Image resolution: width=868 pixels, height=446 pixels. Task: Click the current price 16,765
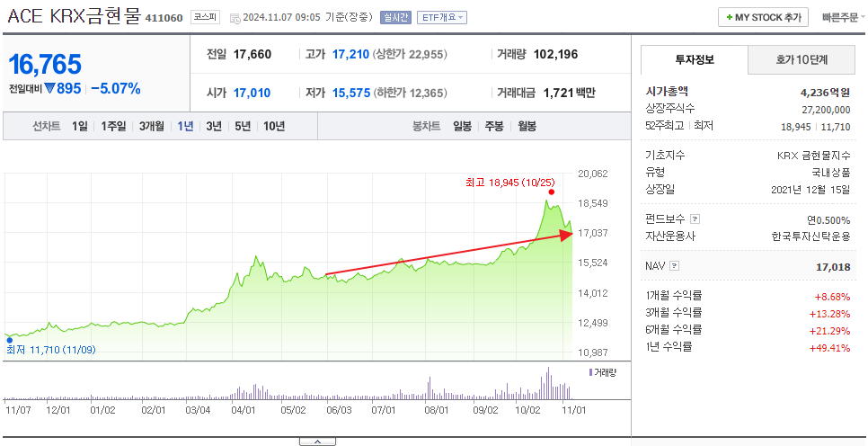(x=45, y=64)
